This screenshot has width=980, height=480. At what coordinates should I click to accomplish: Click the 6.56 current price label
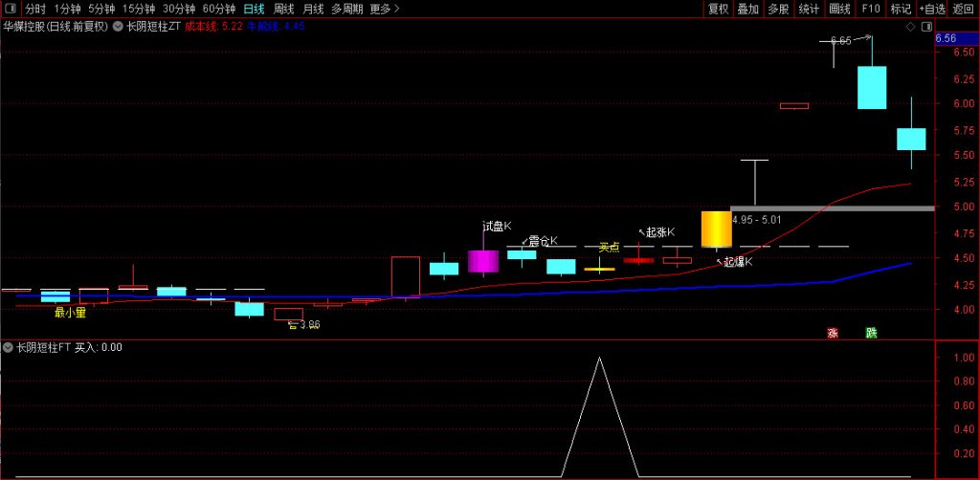tap(946, 38)
